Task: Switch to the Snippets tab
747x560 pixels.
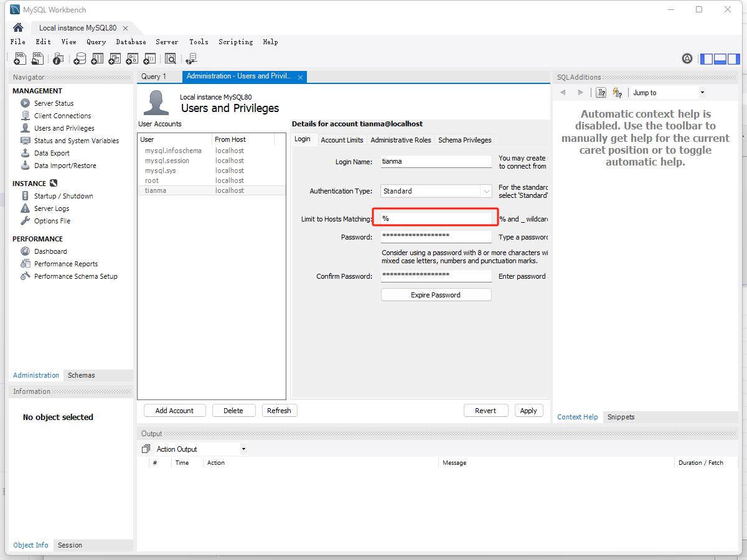Action: pyautogui.click(x=621, y=417)
